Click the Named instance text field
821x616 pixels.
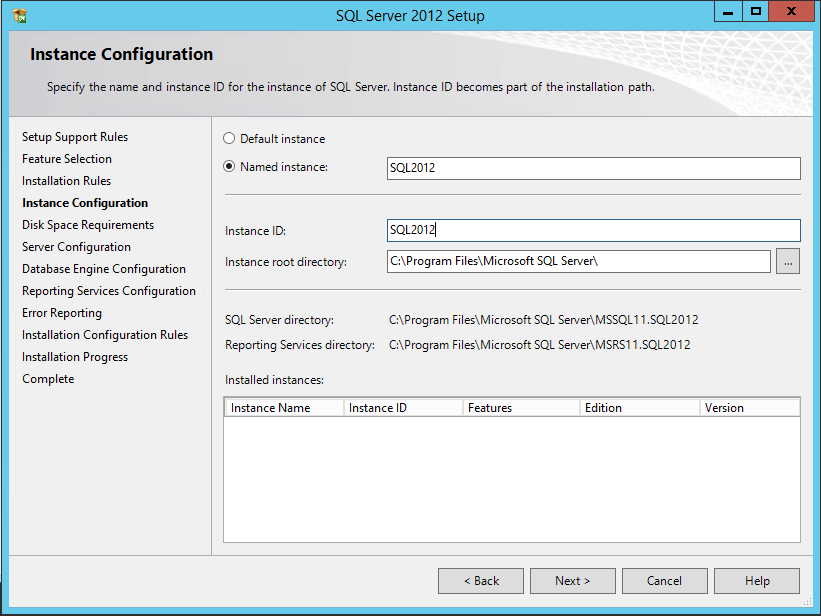click(x=593, y=168)
